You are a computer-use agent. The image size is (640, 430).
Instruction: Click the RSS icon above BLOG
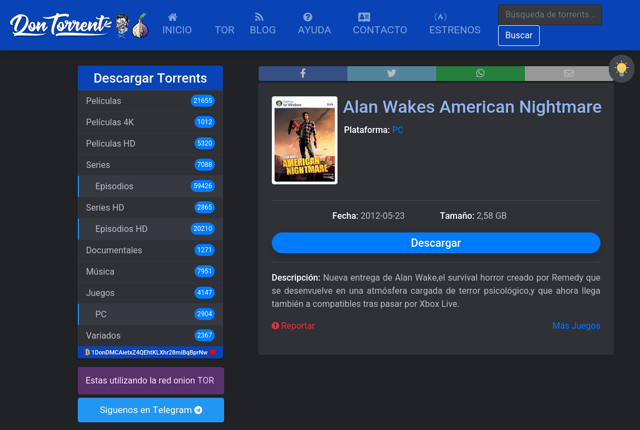[259, 17]
